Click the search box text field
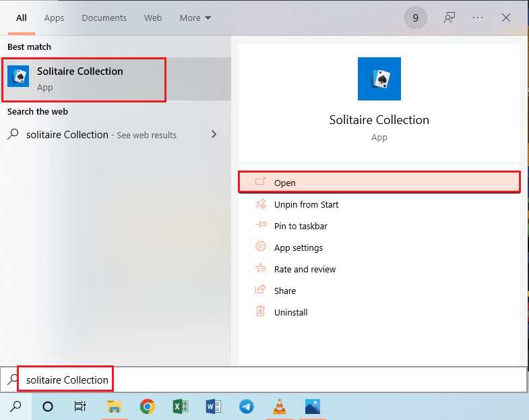Image resolution: width=529 pixels, height=420 pixels. pyautogui.click(x=264, y=380)
